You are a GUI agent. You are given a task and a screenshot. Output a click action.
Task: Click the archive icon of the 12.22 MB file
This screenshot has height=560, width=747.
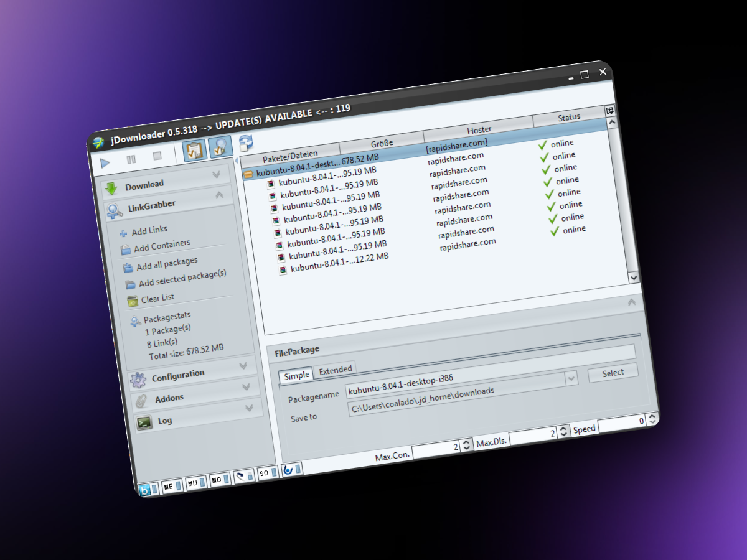(x=283, y=269)
